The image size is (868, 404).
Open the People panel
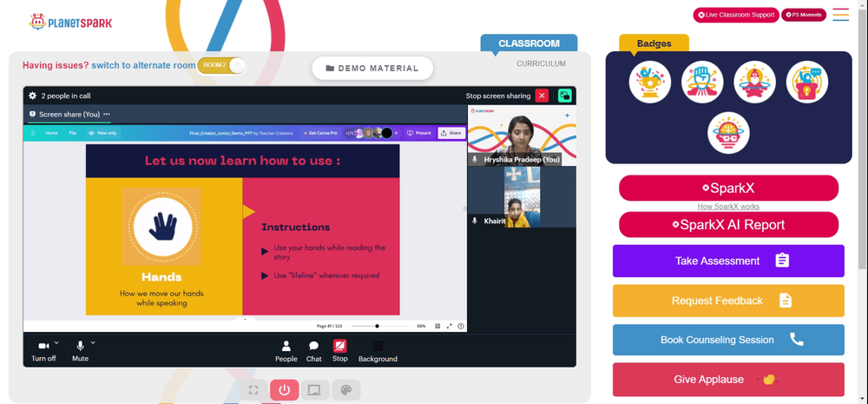coord(286,351)
